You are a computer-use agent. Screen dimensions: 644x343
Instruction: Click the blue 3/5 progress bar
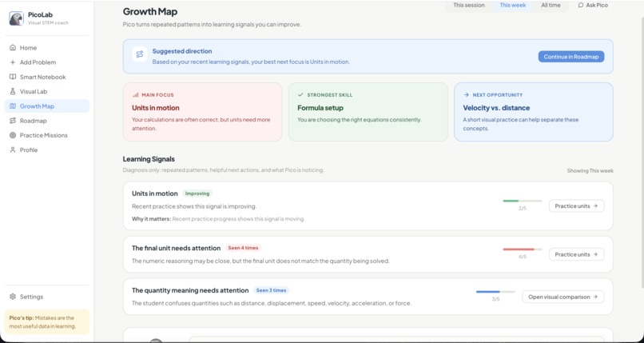[x=495, y=292]
